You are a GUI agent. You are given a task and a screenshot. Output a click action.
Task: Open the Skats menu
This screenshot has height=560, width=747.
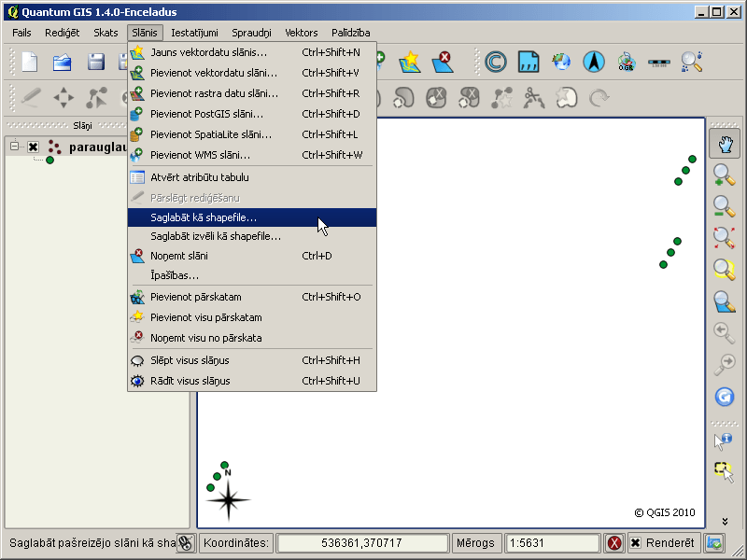coord(106,33)
